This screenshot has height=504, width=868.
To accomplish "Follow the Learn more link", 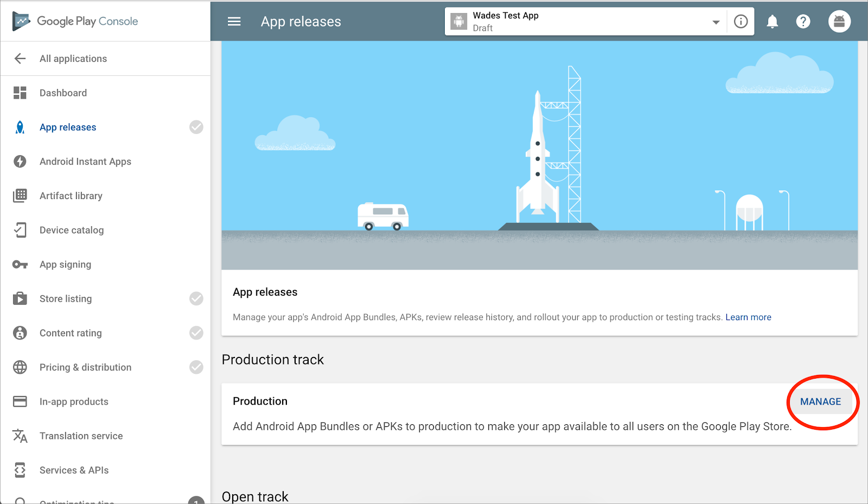I will tap(748, 317).
